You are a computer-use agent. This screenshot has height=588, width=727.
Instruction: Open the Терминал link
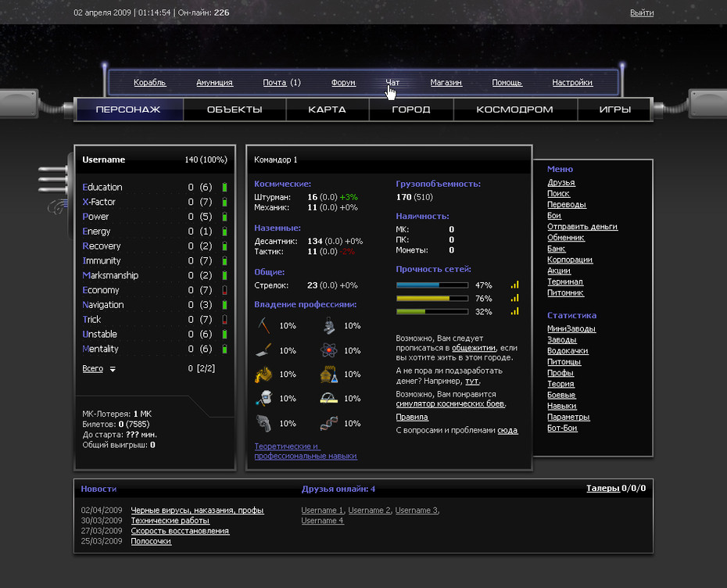(565, 282)
